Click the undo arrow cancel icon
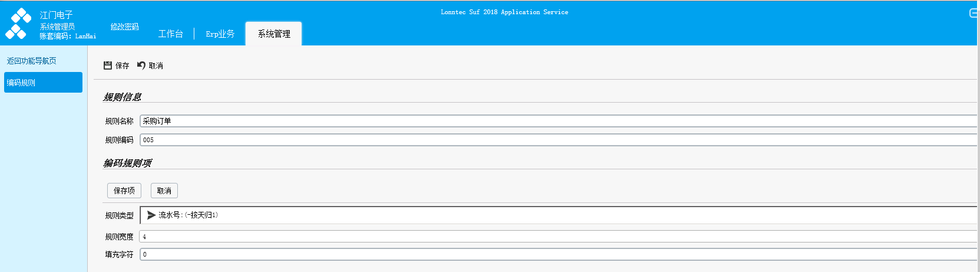The image size is (980, 272). click(141, 65)
